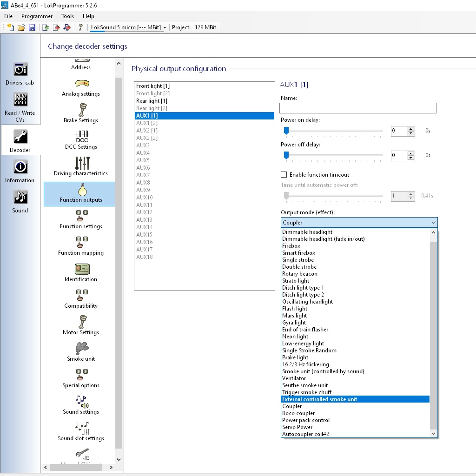
Task: Enable function timeout checkbox
Action: tap(284, 175)
